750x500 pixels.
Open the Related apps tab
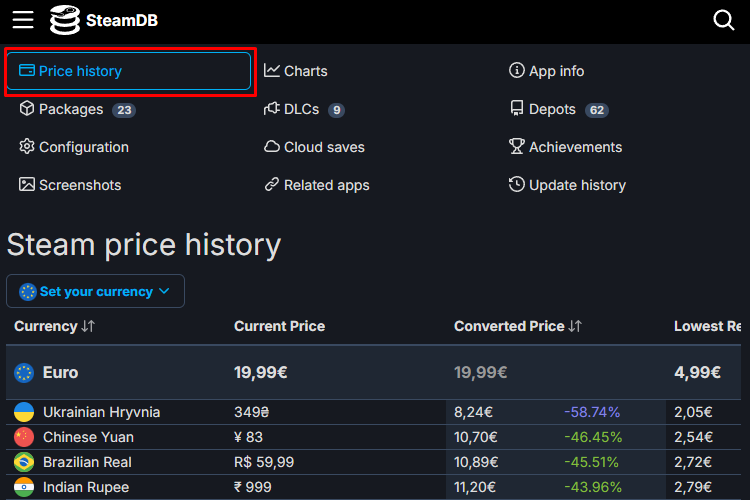317,185
